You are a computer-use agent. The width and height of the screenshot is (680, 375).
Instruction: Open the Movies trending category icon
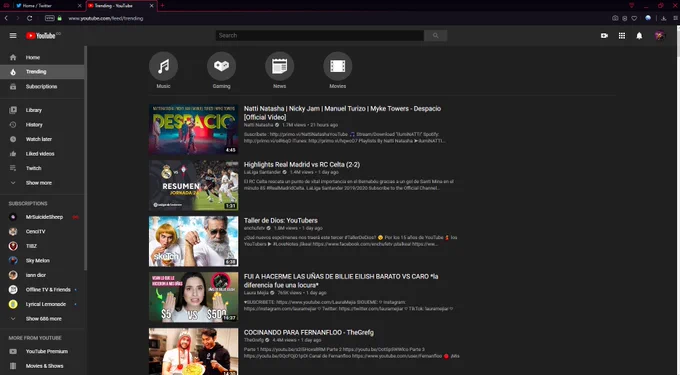point(338,66)
